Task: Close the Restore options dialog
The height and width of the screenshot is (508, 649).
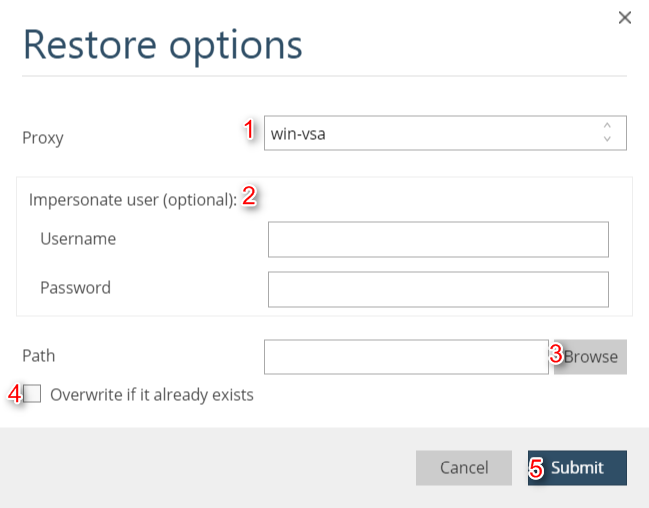Action: (625, 17)
